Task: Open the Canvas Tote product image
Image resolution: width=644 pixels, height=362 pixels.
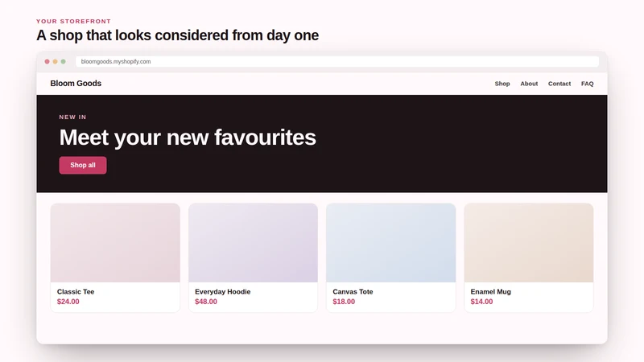Action: pos(390,243)
